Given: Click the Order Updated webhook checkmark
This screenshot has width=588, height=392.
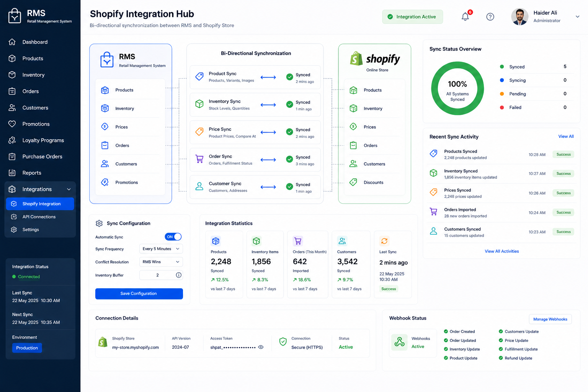Looking at the screenshot, I should pos(446,340).
